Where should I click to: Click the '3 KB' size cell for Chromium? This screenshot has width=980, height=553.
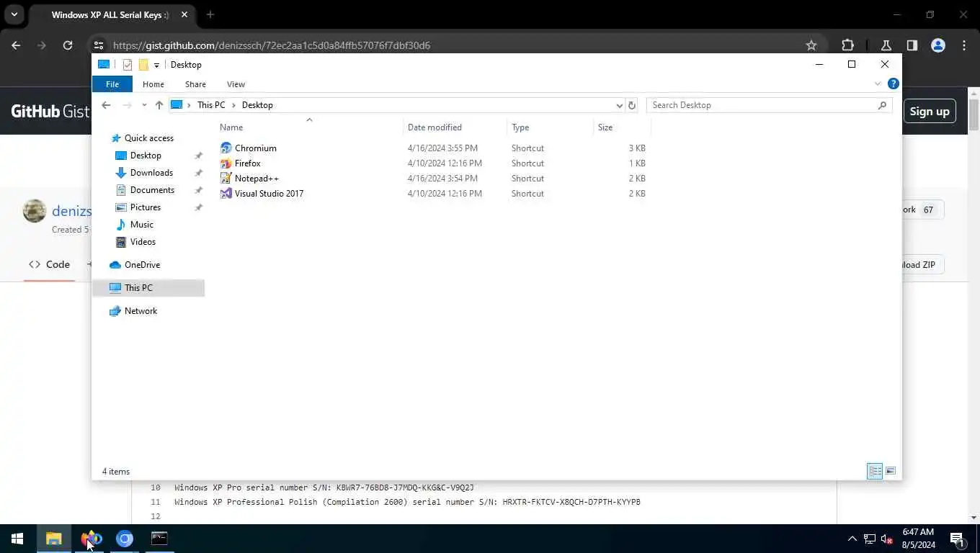[x=637, y=148]
